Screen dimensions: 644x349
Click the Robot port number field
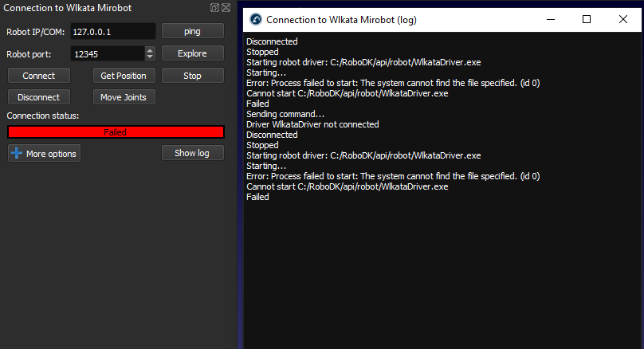pyautogui.click(x=106, y=53)
